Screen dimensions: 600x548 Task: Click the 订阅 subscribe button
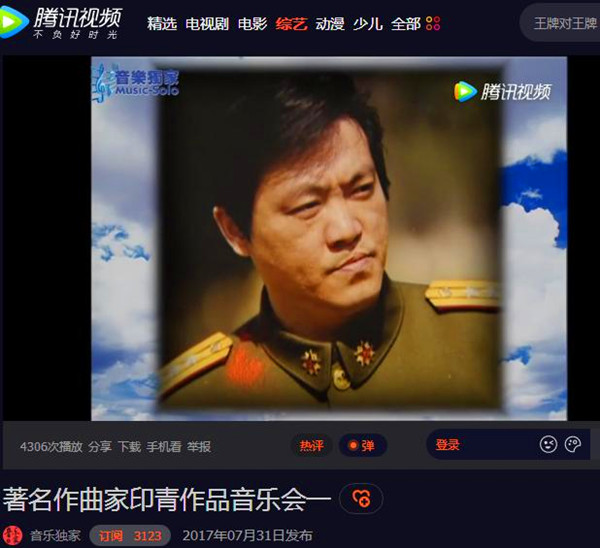pyautogui.click(x=130, y=536)
